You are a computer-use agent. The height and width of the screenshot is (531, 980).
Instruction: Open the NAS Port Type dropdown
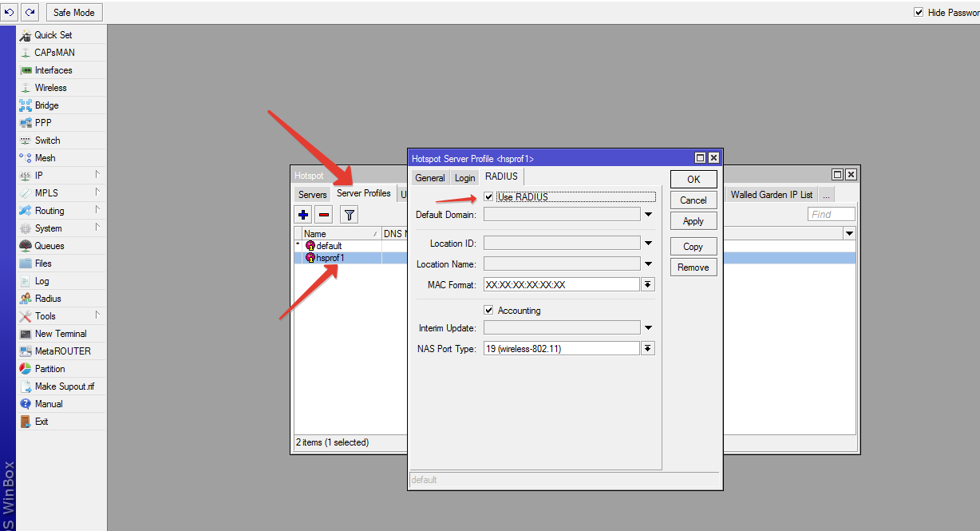click(x=648, y=349)
